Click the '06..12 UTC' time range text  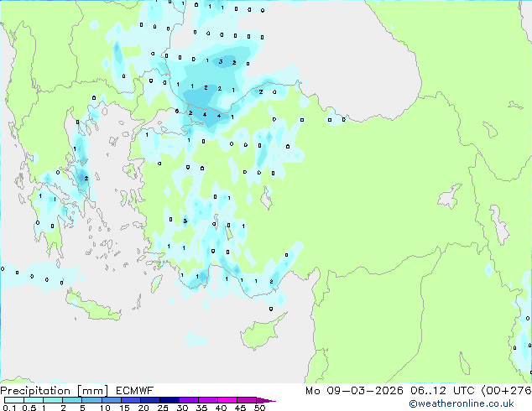click(x=442, y=391)
